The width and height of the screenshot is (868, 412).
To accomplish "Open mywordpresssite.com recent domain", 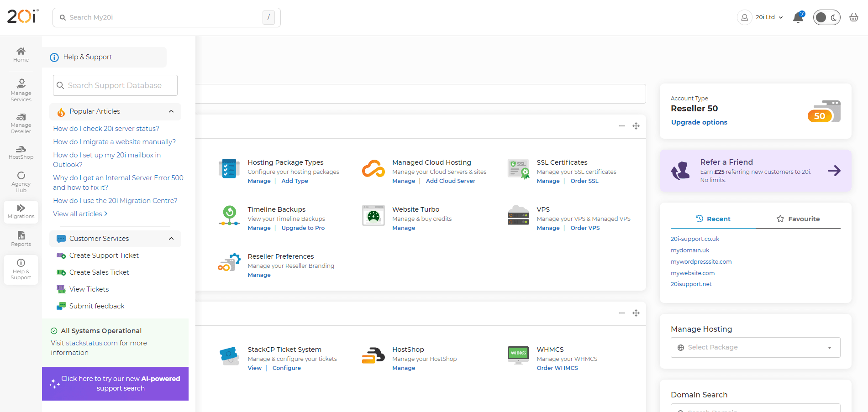I will point(701,262).
